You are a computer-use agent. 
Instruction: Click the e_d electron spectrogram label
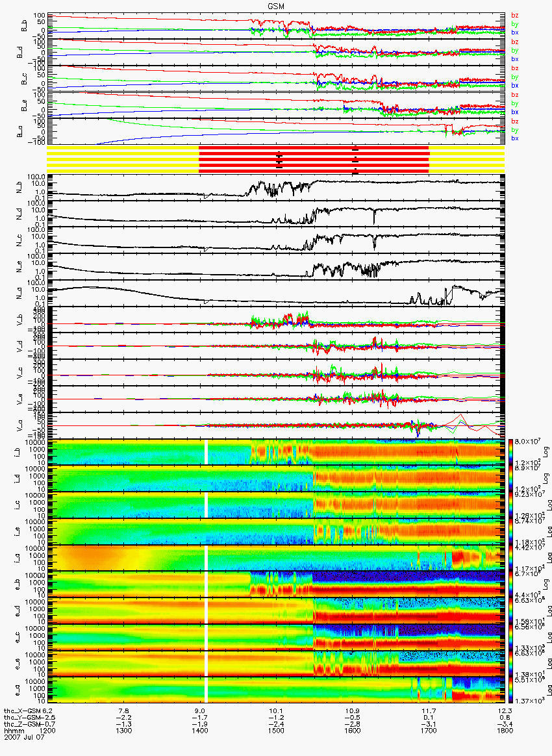coord(18,611)
